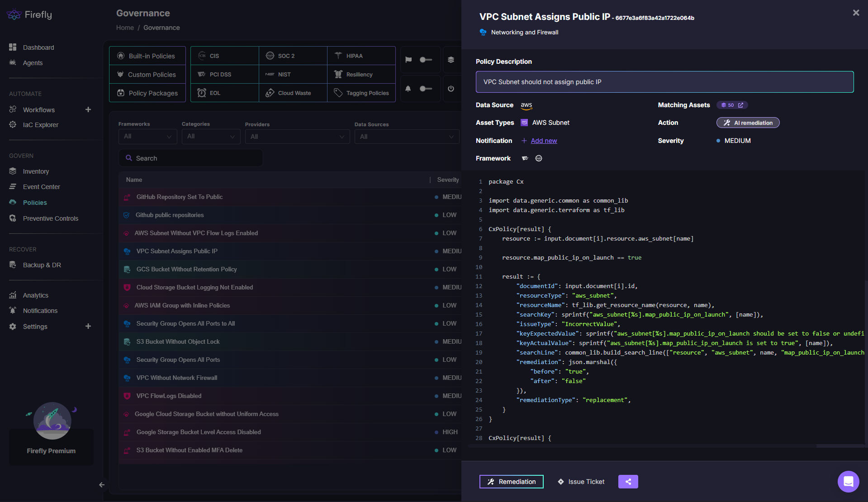
Task: Filter by EOL policies
Action: pos(225,93)
